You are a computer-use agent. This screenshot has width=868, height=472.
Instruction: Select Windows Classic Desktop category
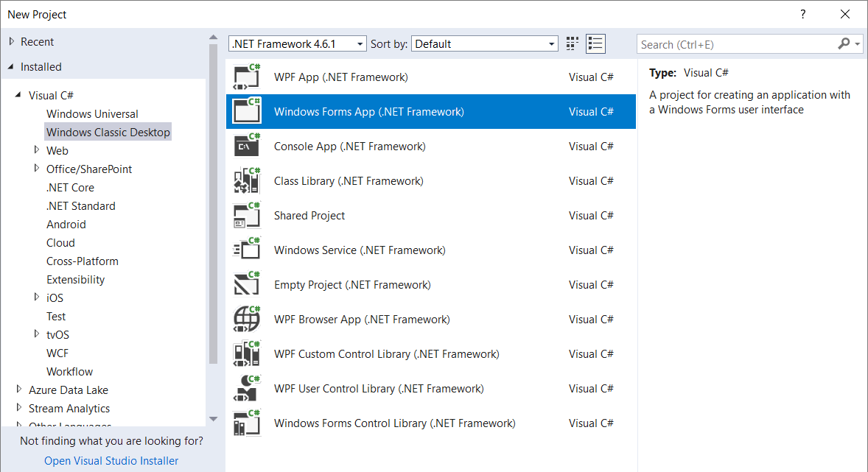[x=108, y=133]
